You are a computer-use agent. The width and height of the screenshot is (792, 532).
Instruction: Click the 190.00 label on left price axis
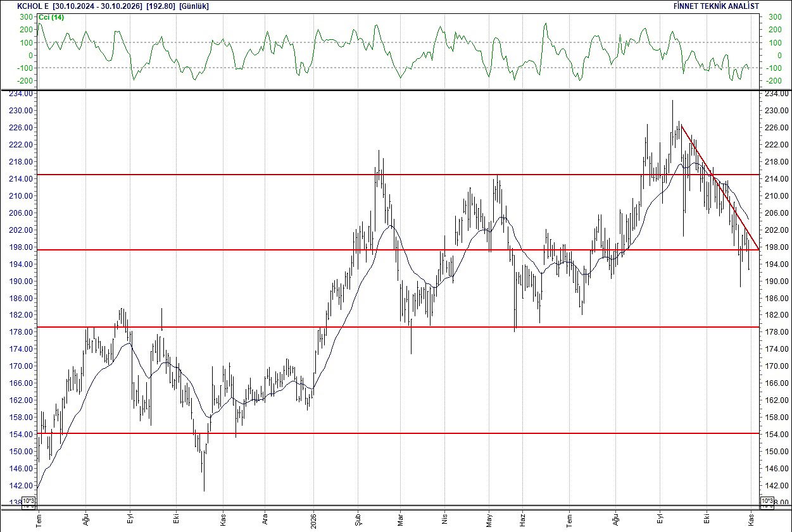[x=22, y=281]
